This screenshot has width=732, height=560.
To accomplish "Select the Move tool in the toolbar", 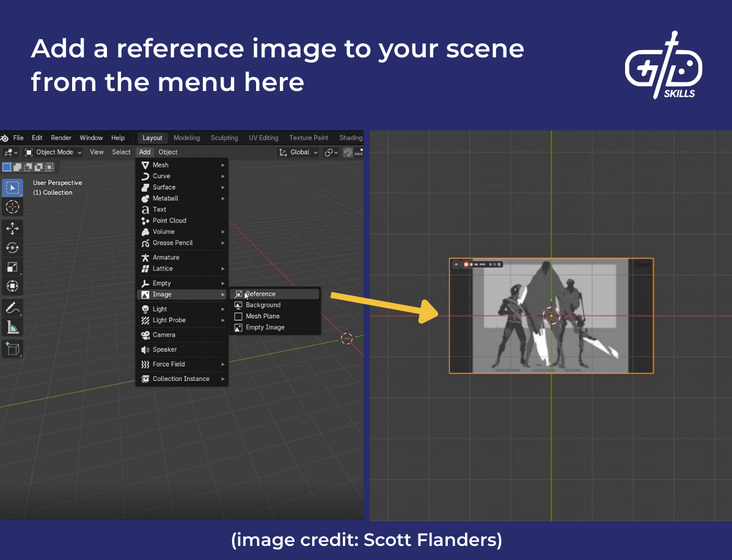I will click(x=12, y=227).
